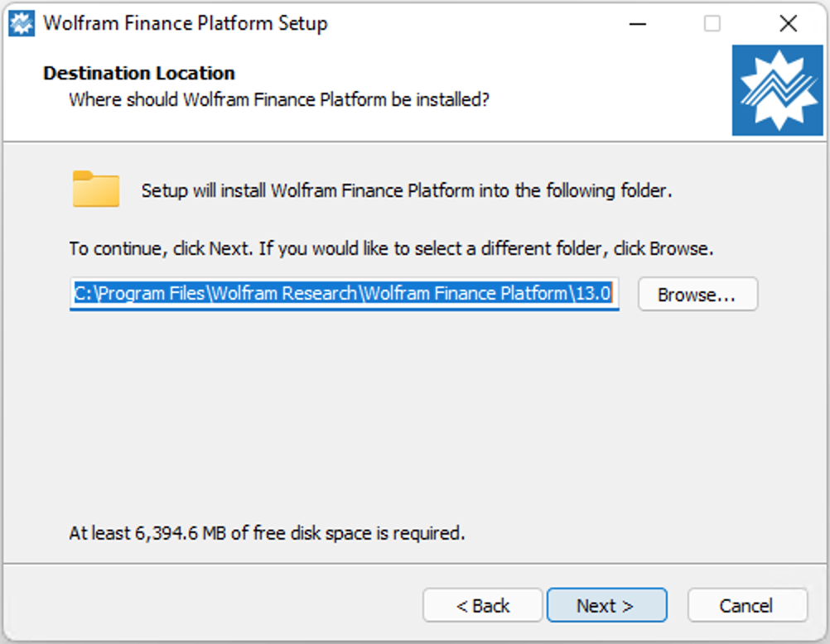The image size is (830, 644).
Task: Open the Browse dialog for destination folder
Action: point(697,294)
